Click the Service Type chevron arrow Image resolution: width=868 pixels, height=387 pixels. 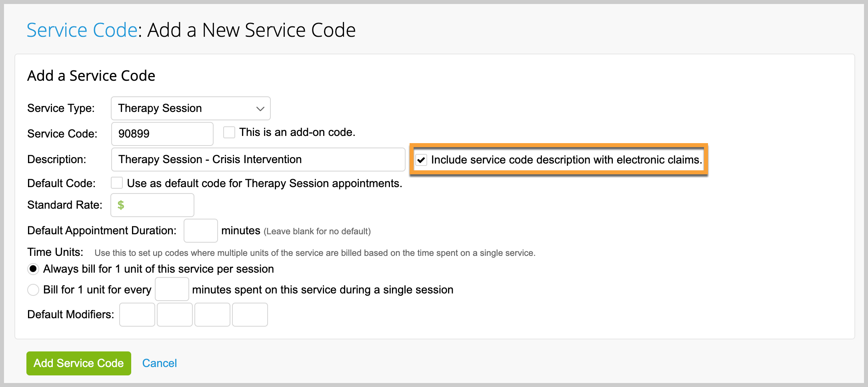tap(260, 109)
